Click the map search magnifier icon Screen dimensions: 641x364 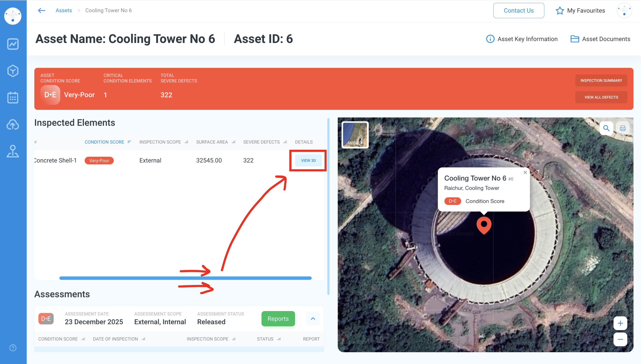point(606,128)
